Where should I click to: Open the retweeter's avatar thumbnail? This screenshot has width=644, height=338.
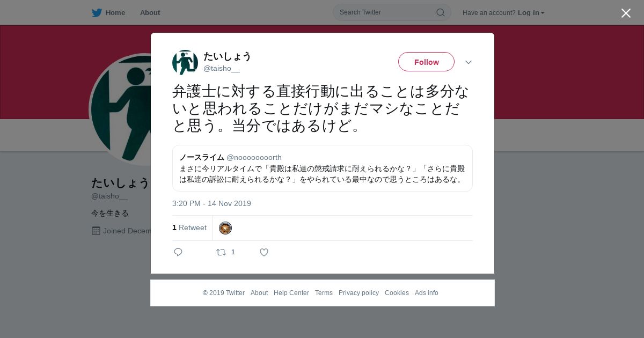tap(225, 228)
